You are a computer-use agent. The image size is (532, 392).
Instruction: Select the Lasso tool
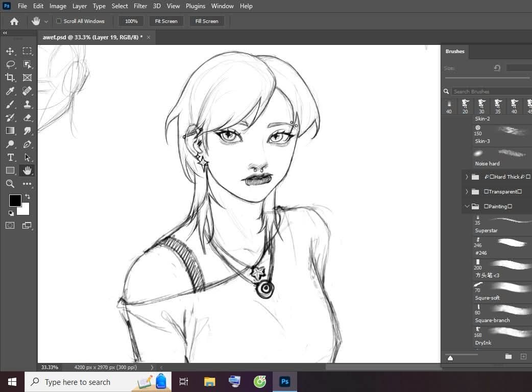pos(10,64)
